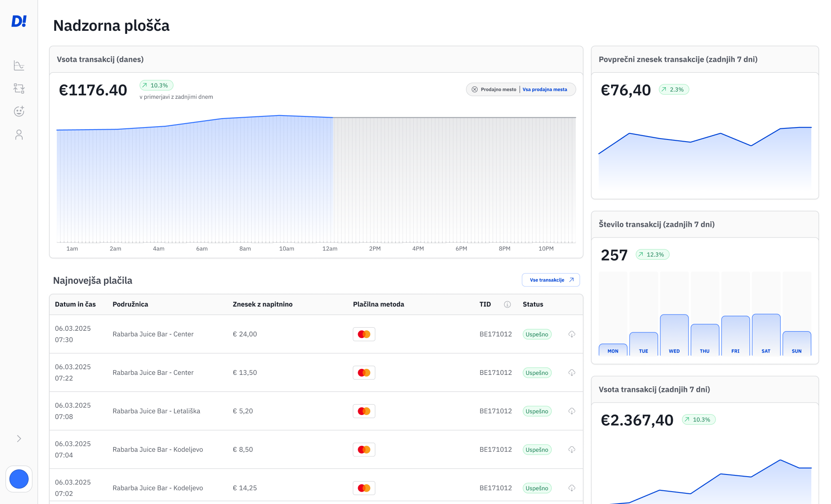Toggle the Prodajno mesto chart filter
The width and height of the screenshot is (831, 504).
(x=498, y=89)
